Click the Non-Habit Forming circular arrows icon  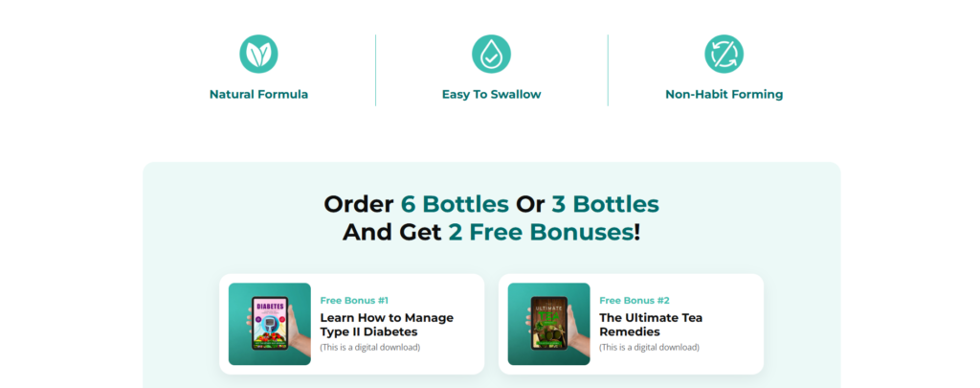[x=724, y=54]
